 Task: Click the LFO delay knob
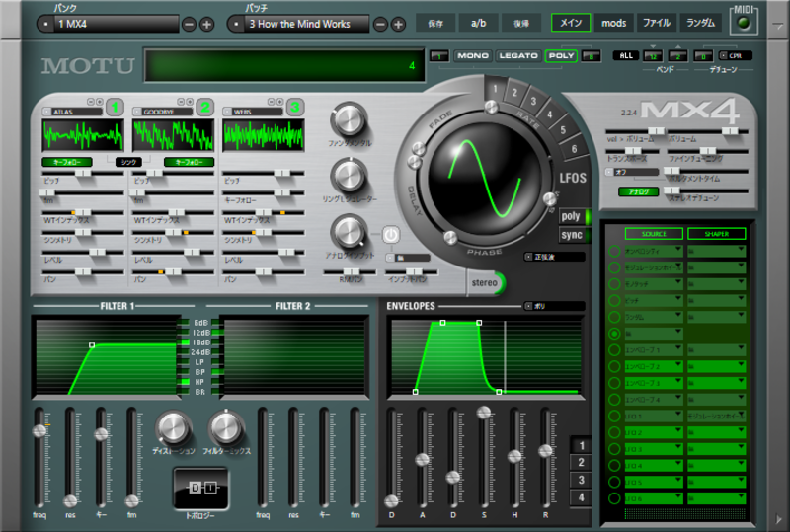[x=415, y=161]
